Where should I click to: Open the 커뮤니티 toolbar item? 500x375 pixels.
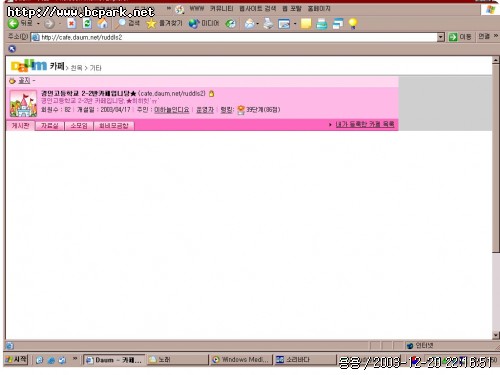point(222,8)
